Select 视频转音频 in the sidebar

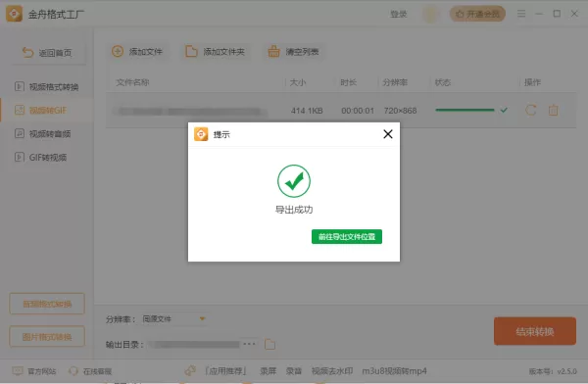coord(47,133)
